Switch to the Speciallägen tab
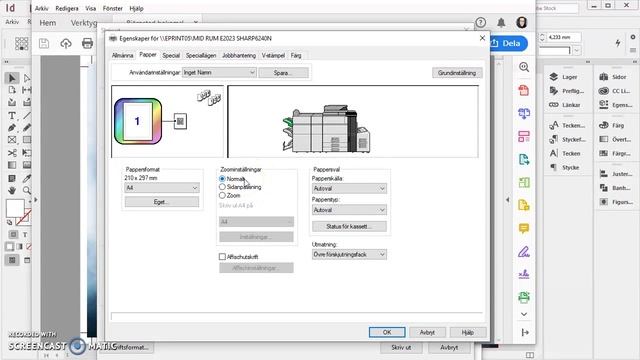Viewport: 640px width, 360px height. coord(201,56)
